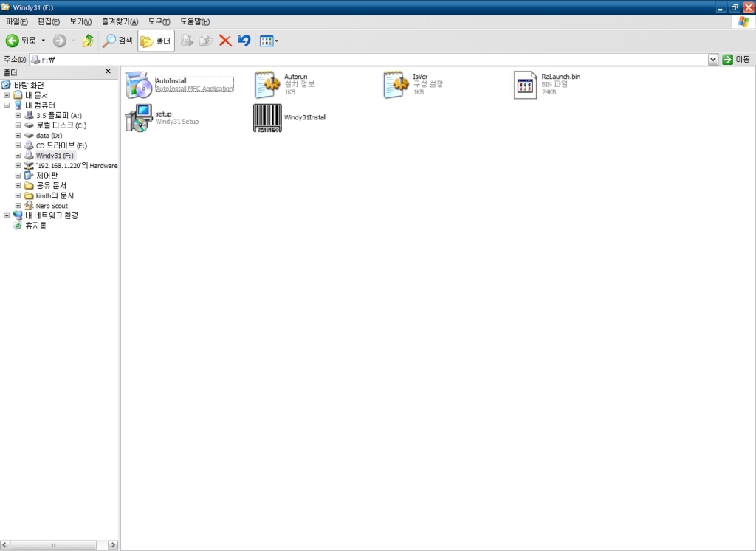Open the 도구(T) menu
756x551 pixels.
pyautogui.click(x=159, y=21)
